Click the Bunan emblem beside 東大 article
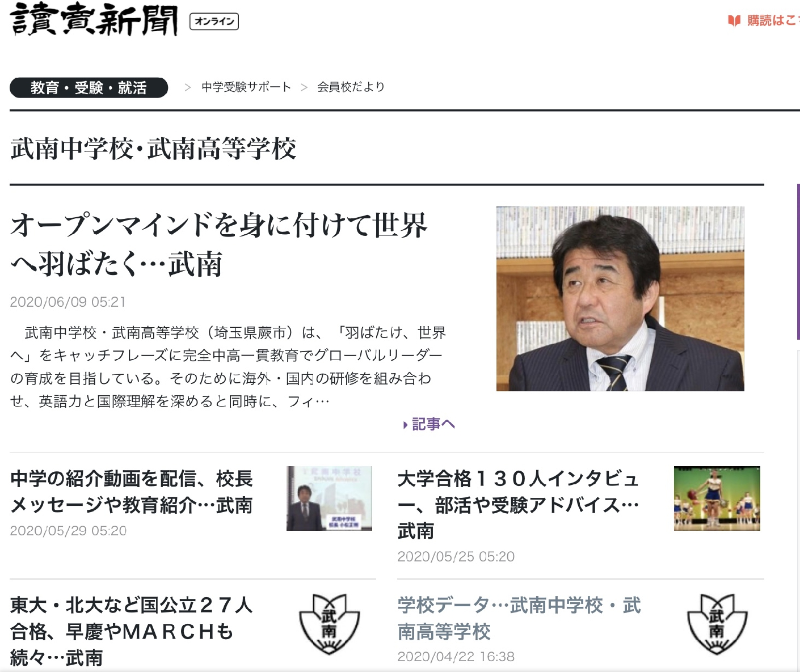Screen dimensions: 800x672 pos(329,625)
